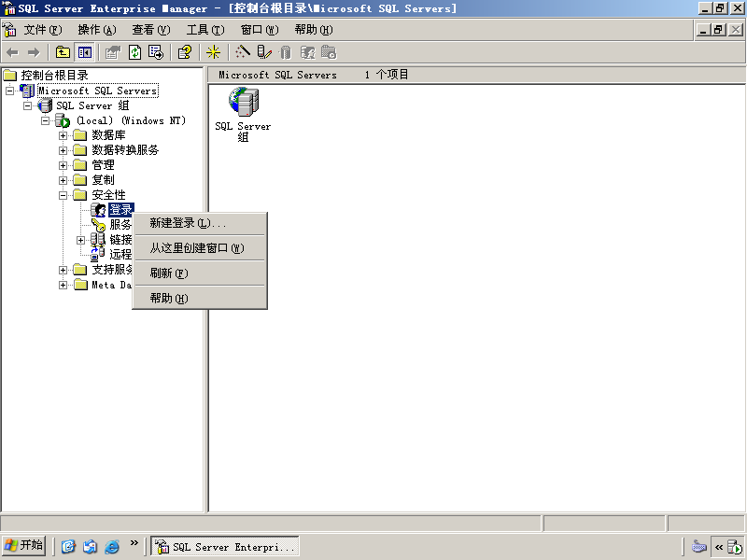Viewport: 747px width, 560px height.
Task: Click the Microsoft SQL Servers tree icon
Action: 27,91
